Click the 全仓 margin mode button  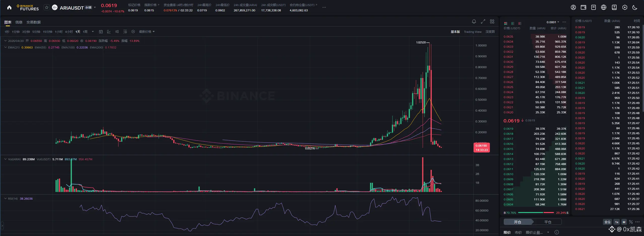tap(607, 222)
